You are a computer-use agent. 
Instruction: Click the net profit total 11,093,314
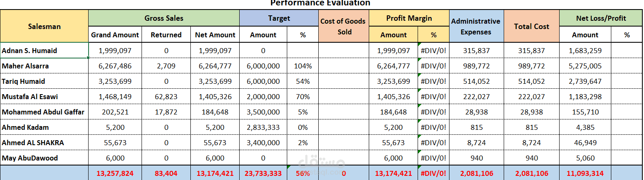click(x=585, y=173)
